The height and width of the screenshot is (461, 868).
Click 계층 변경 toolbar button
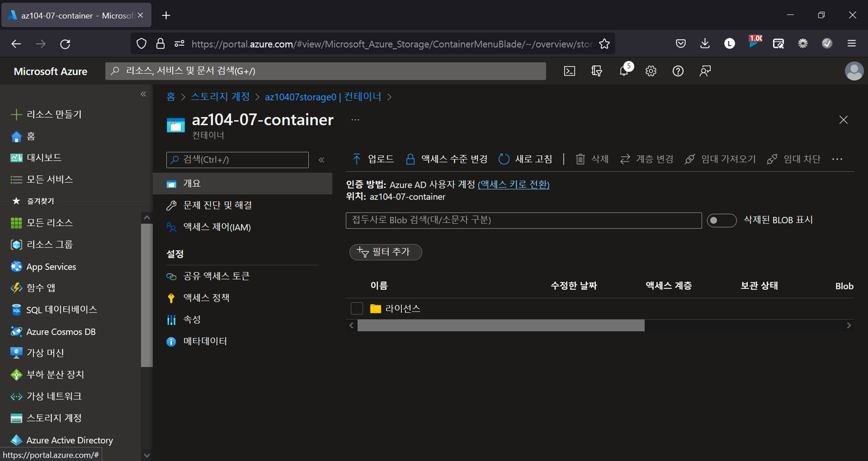[x=647, y=159]
